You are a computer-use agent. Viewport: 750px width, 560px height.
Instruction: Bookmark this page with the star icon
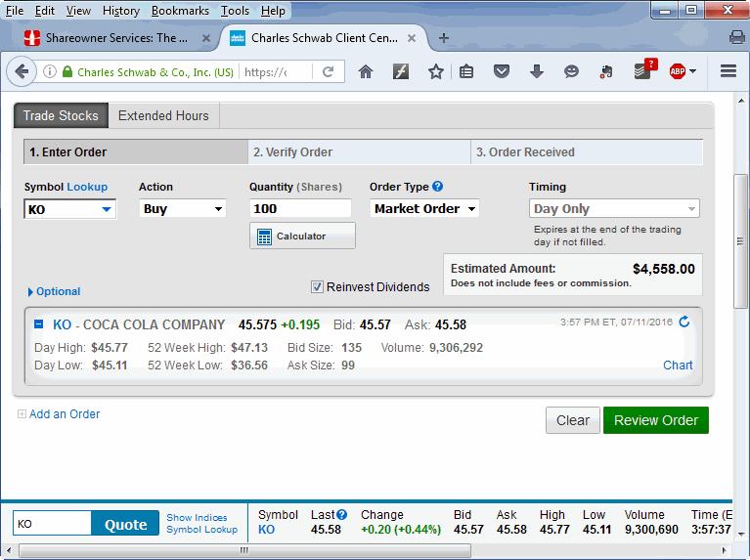point(435,71)
